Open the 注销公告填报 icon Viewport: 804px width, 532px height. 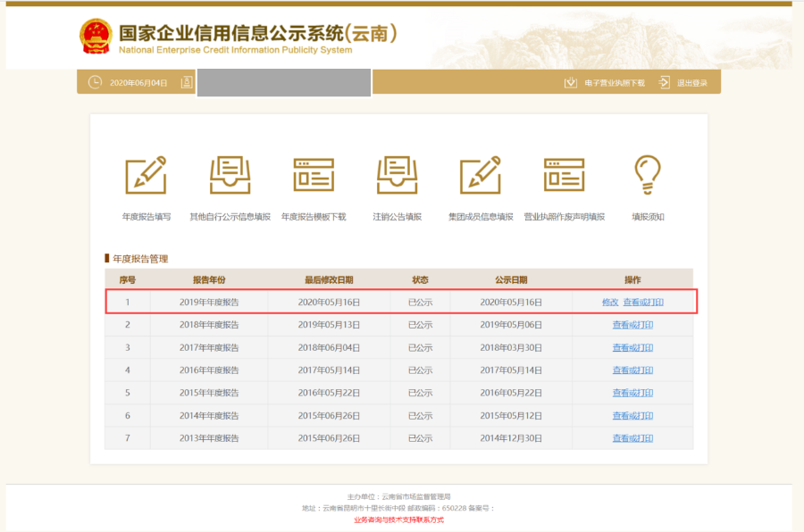click(x=398, y=175)
